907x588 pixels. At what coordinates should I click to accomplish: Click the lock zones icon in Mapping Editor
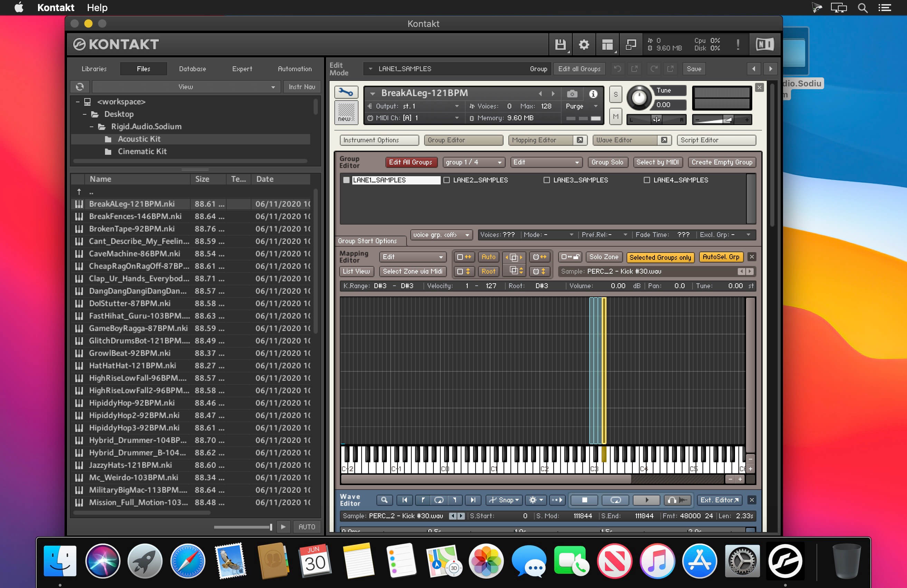click(x=570, y=257)
